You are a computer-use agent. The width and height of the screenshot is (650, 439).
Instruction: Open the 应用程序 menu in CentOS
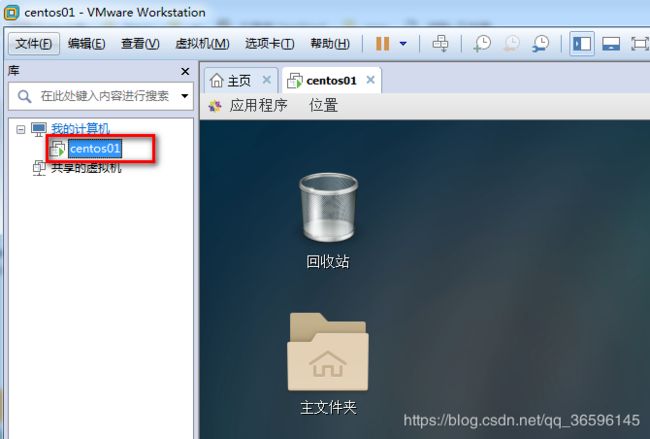(x=258, y=106)
